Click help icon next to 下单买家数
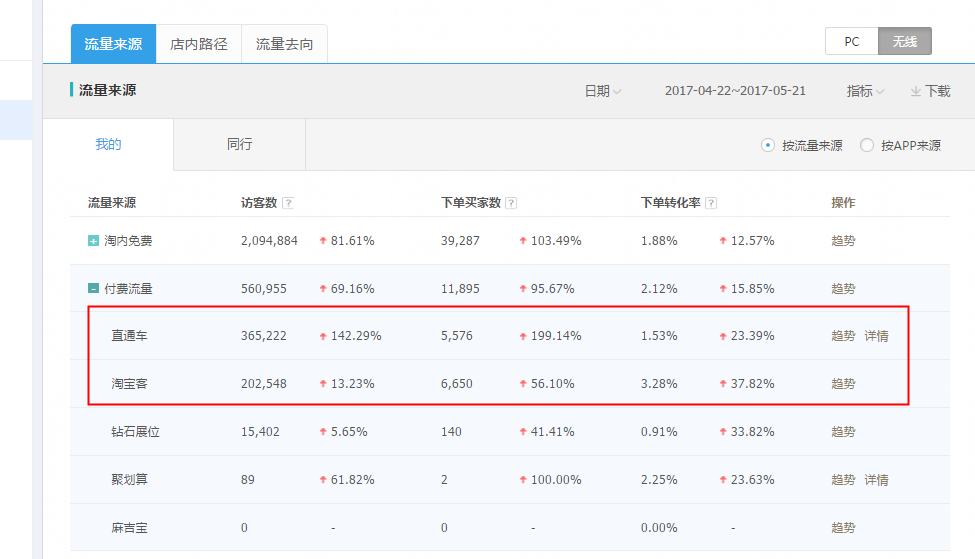The width and height of the screenshot is (975, 559). [x=511, y=203]
